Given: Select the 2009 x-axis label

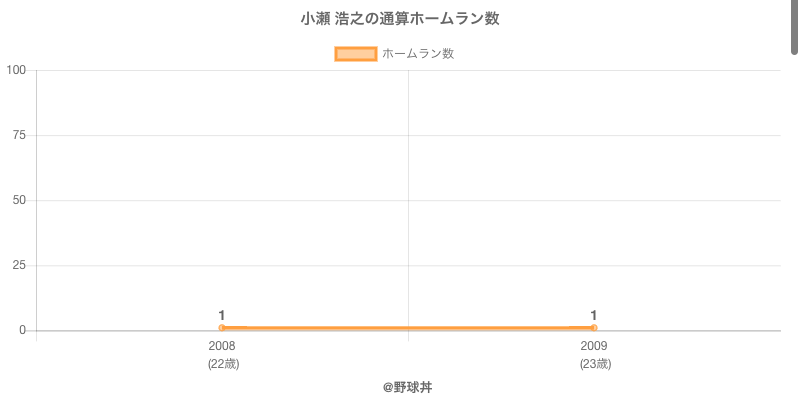Looking at the screenshot, I should (x=594, y=346).
